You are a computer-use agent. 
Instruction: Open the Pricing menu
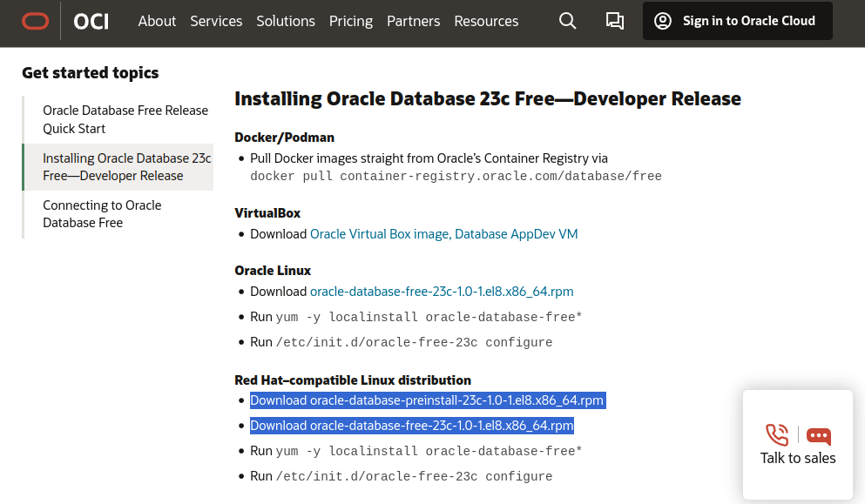(x=351, y=21)
